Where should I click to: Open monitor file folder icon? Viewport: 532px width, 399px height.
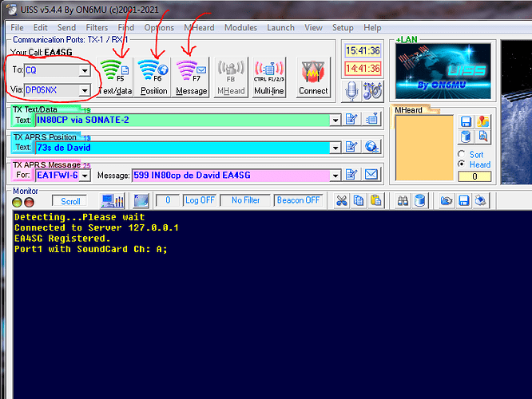[x=447, y=200]
